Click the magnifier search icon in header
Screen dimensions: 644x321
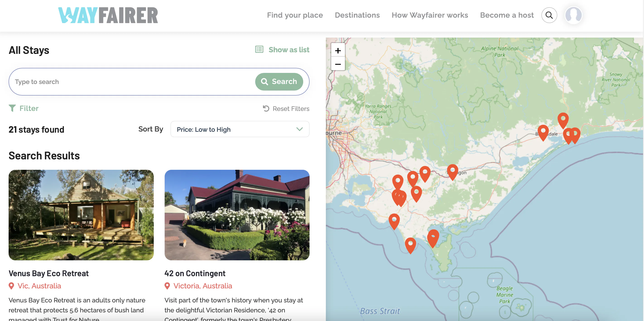549,15
